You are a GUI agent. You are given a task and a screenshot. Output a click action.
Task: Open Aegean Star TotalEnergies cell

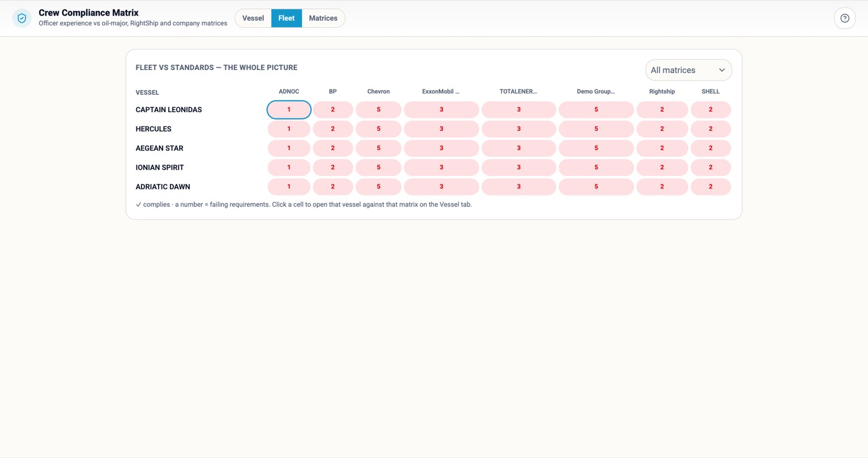[519, 148]
